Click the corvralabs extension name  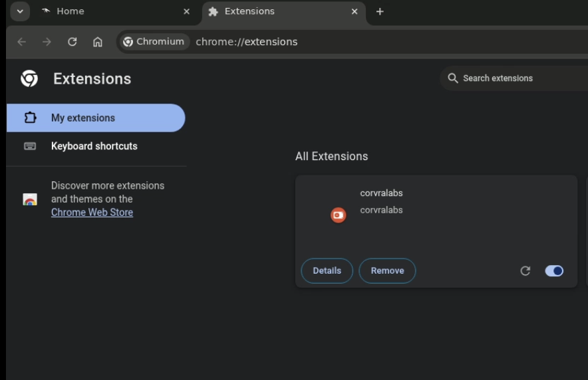(x=381, y=193)
